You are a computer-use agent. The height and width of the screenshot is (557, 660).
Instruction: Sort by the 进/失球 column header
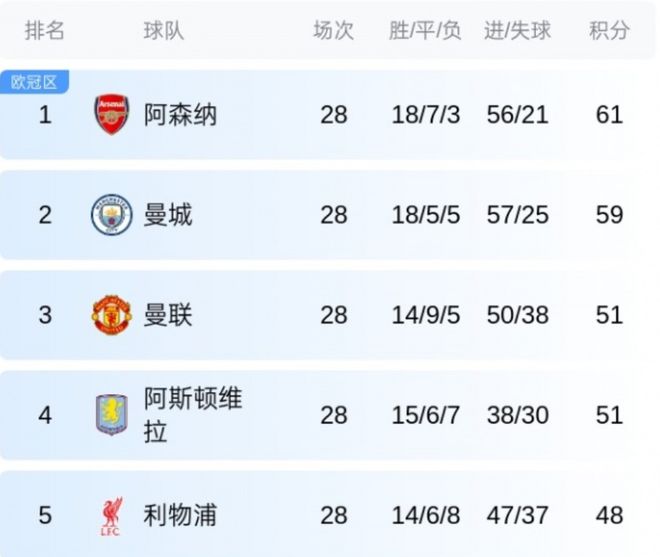(x=517, y=31)
